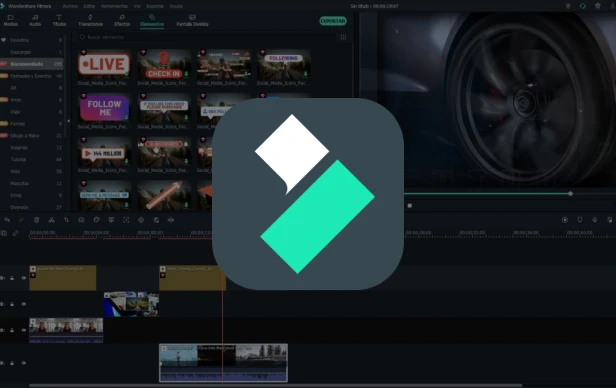Open the Archivo menu
616x388 pixels.
[x=70, y=6]
